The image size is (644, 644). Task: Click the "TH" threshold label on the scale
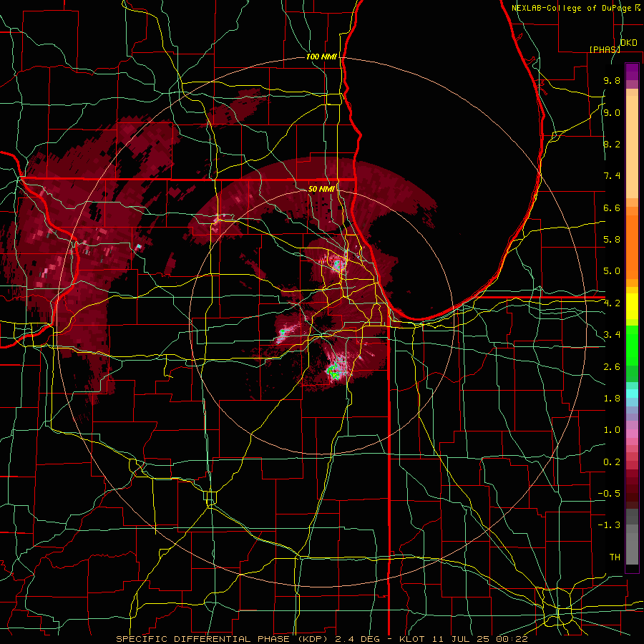[615, 557]
